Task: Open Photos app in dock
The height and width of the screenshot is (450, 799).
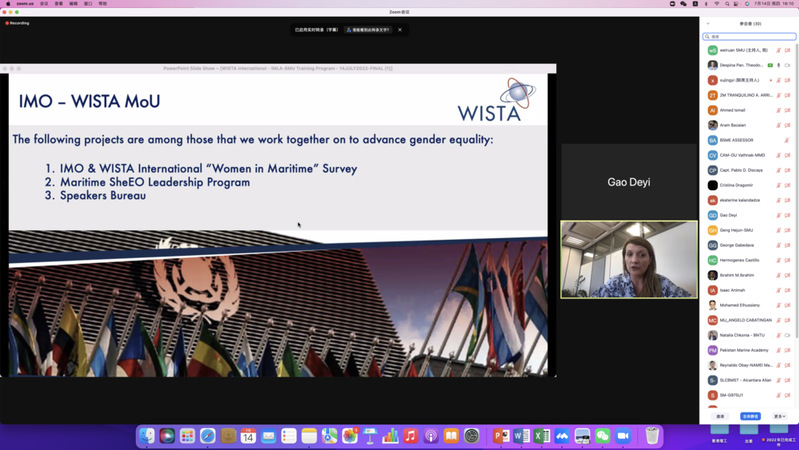Action: click(x=350, y=436)
